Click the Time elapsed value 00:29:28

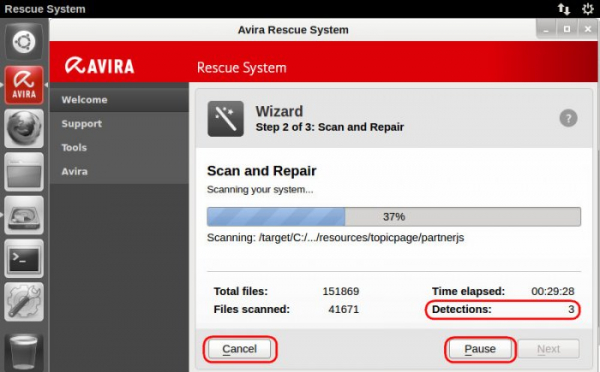(553, 291)
